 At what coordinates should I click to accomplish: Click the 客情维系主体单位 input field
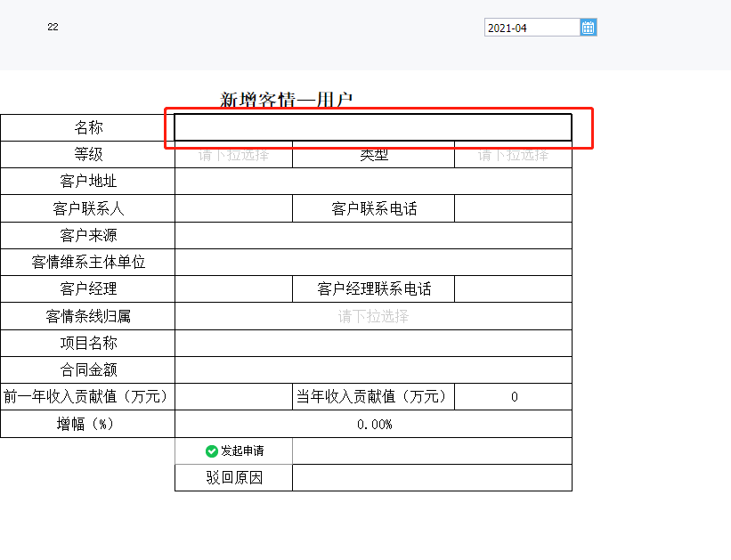373,262
